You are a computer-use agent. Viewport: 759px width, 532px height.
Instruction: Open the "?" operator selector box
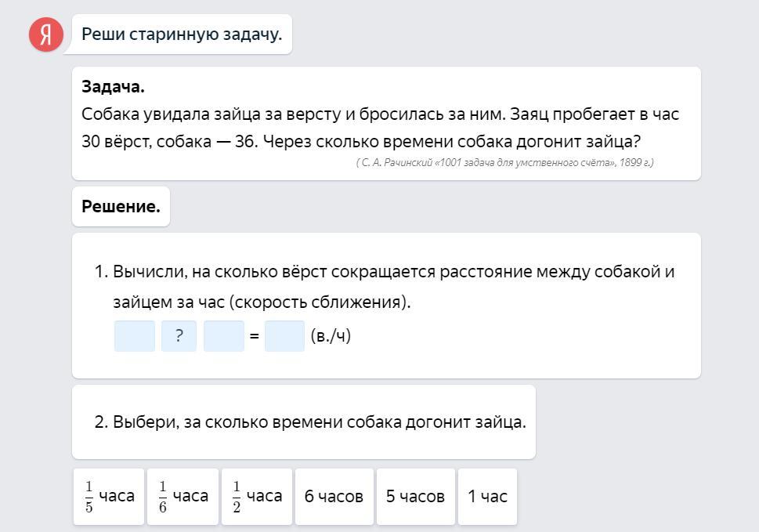click(179, 336)
